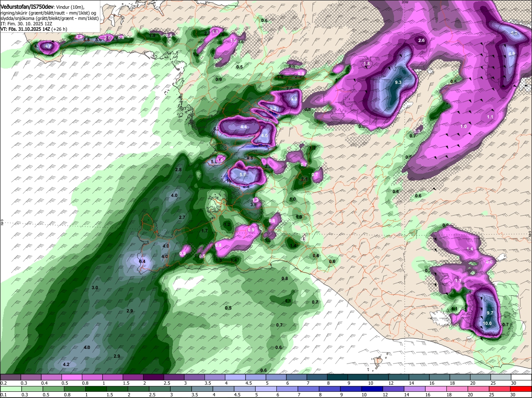
Task: Click the 10.0 precipitation value on the map
Action: pos(487,323)
